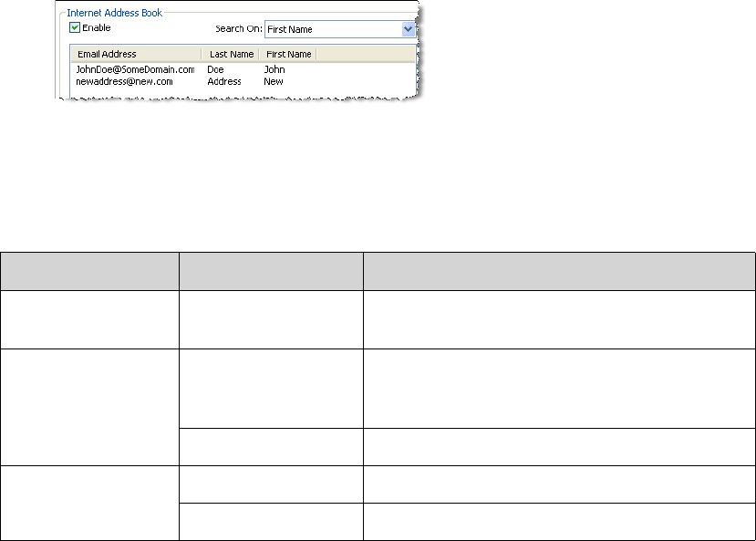Click the last name Address cell
The height and width of the screenshot is (541, 756).
pyautogui.click(x=224, y=81)
